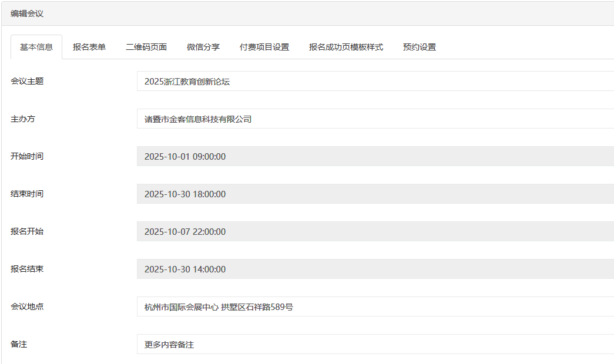Go to the 二维码页面 tab
The height and width of the screenshot is (364, 614).
[x=146, y=47]
